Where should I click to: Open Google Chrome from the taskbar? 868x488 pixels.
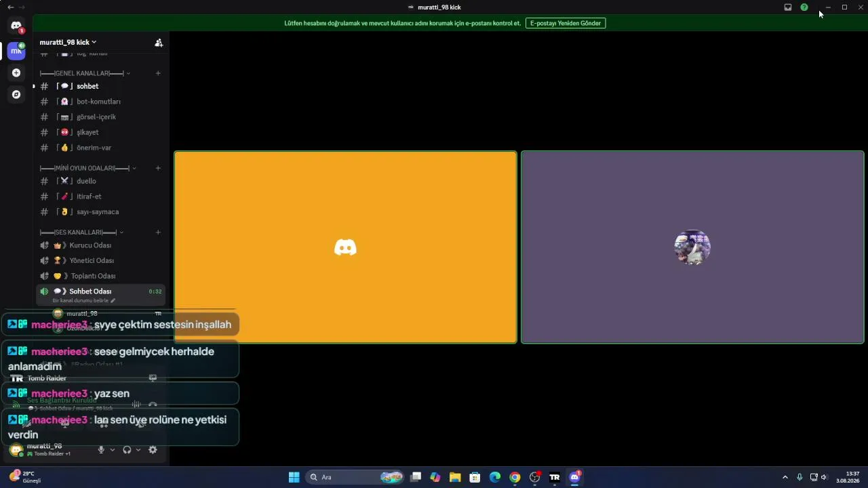click(515, 477)
